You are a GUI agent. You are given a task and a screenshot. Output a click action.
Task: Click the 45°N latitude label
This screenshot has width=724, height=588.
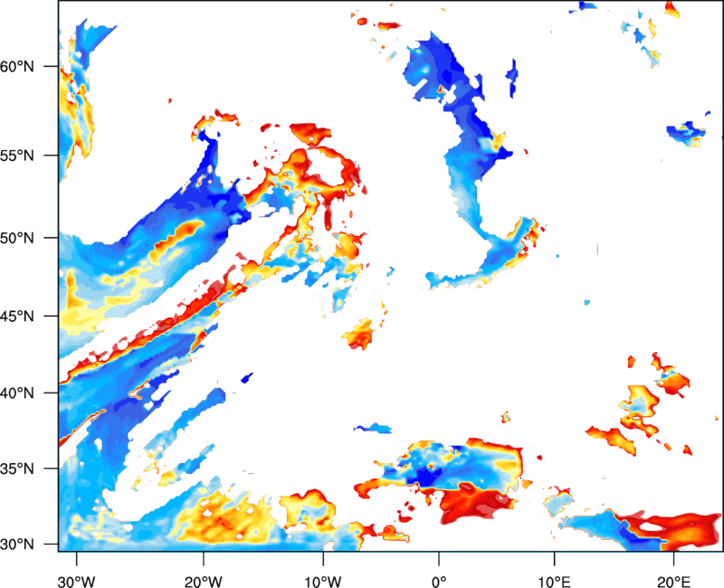pos(17,316)
